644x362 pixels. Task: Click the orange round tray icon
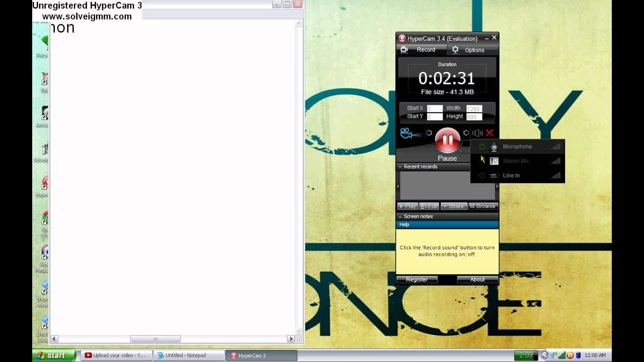pyautogui.click(x=570, y=355)
